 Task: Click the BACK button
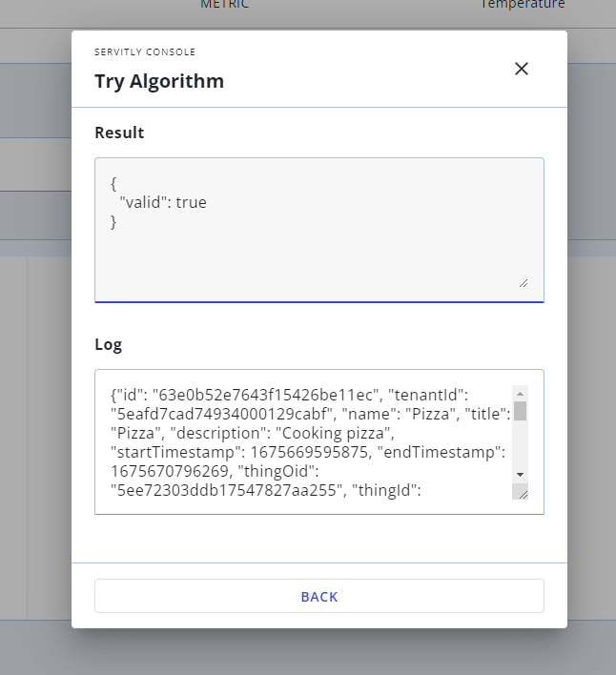click(x=318, y=596)
